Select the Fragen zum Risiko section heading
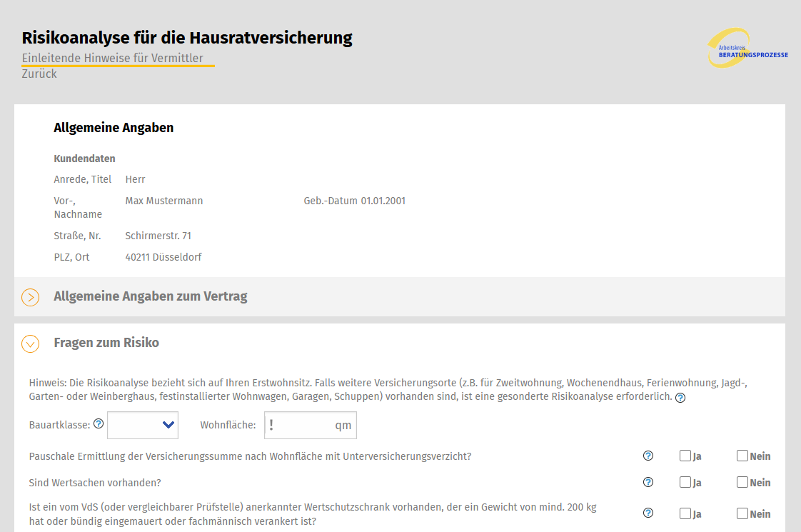Screen dimensions: 801x532 [106, 342]
